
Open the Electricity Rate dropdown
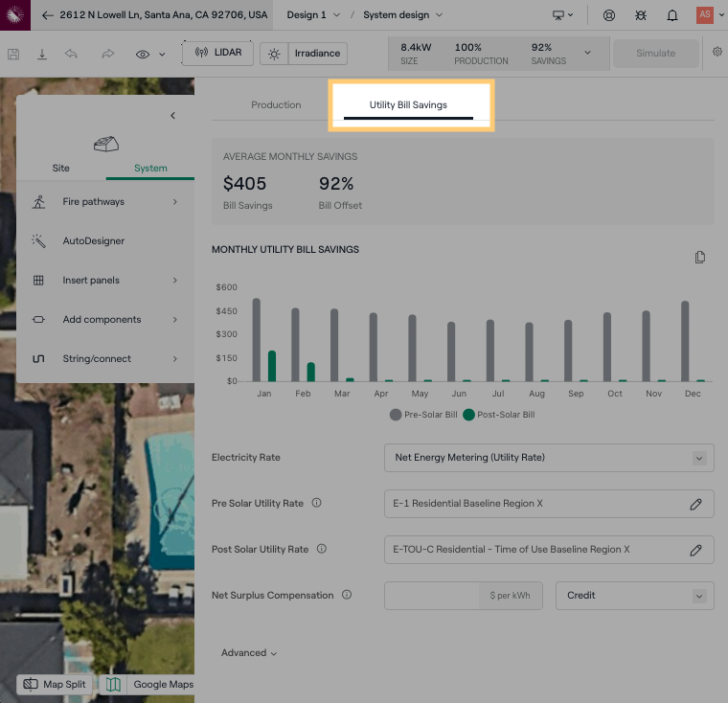pos(549,458)
